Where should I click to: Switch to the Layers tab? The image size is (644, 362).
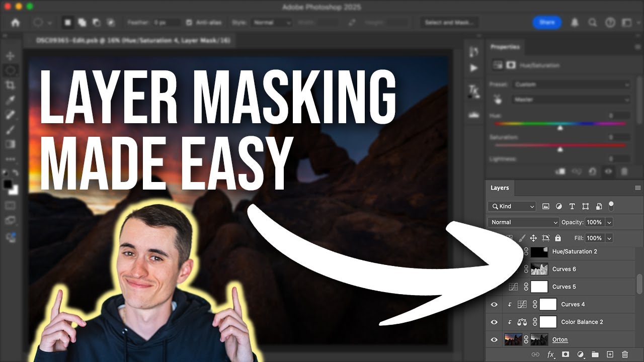(500, 188)
